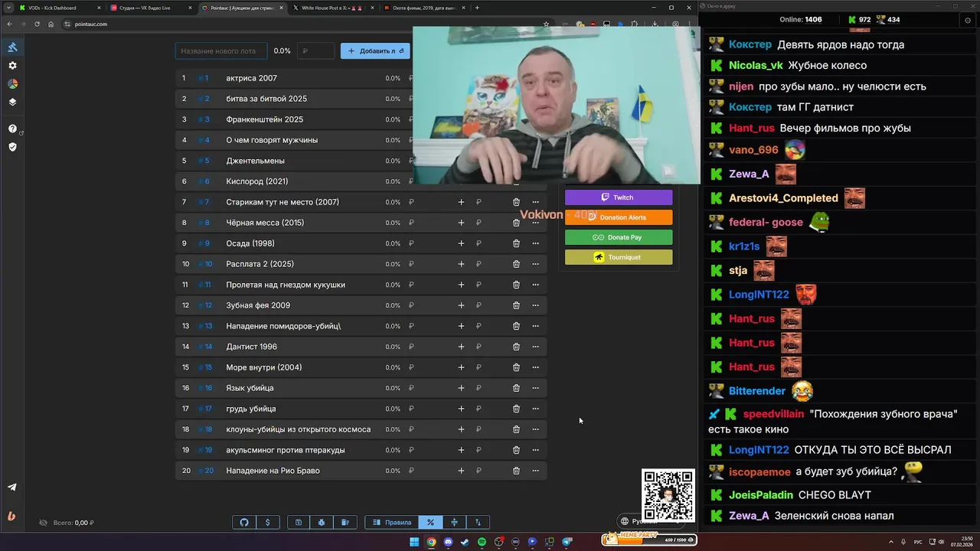
Task: Add amount with plus on Осада (1998)
Action: pos(461,243)
